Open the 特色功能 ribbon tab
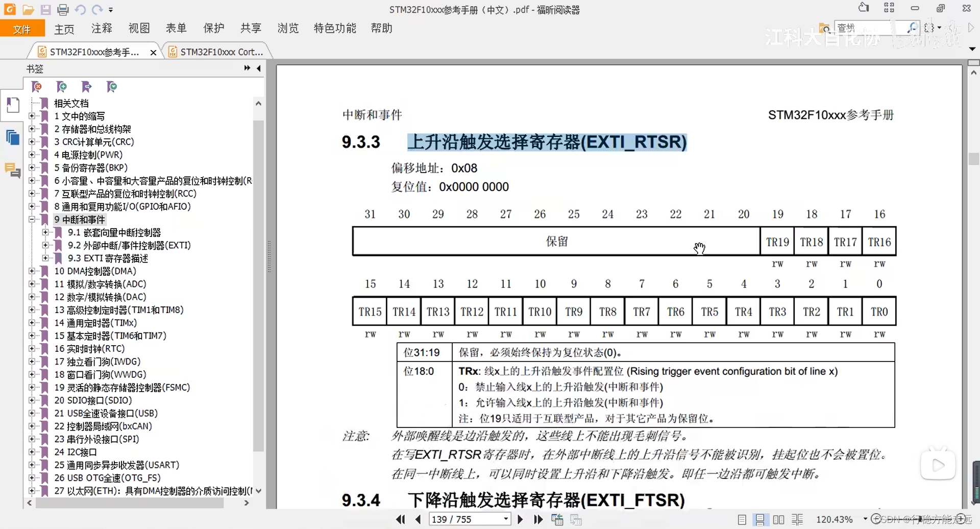 click(335, 28)
